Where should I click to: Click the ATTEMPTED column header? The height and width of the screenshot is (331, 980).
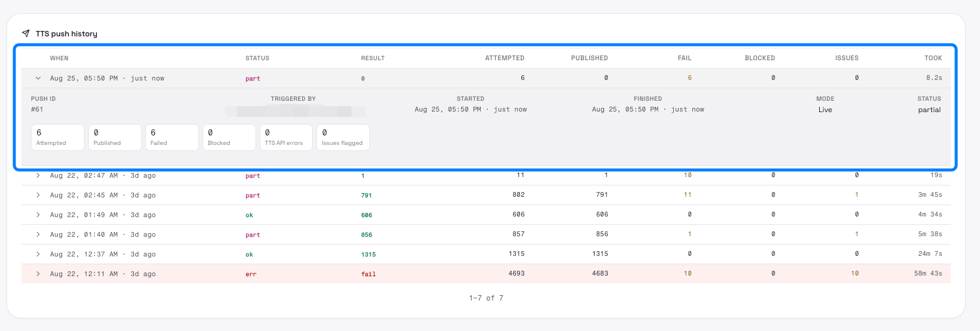[505, 58]
